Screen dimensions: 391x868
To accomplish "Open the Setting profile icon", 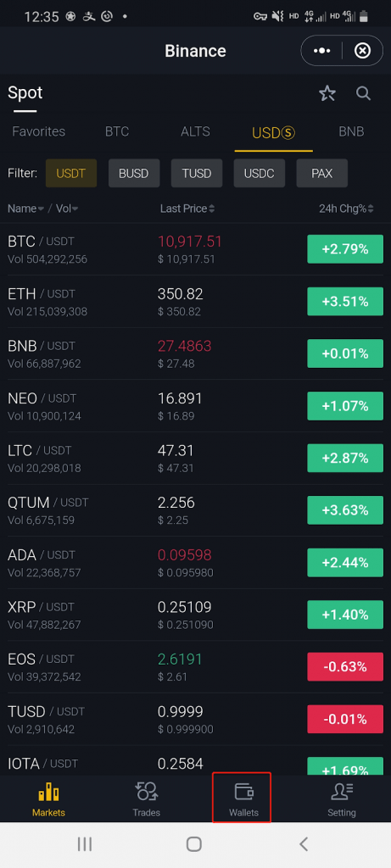I will point(342,792).
